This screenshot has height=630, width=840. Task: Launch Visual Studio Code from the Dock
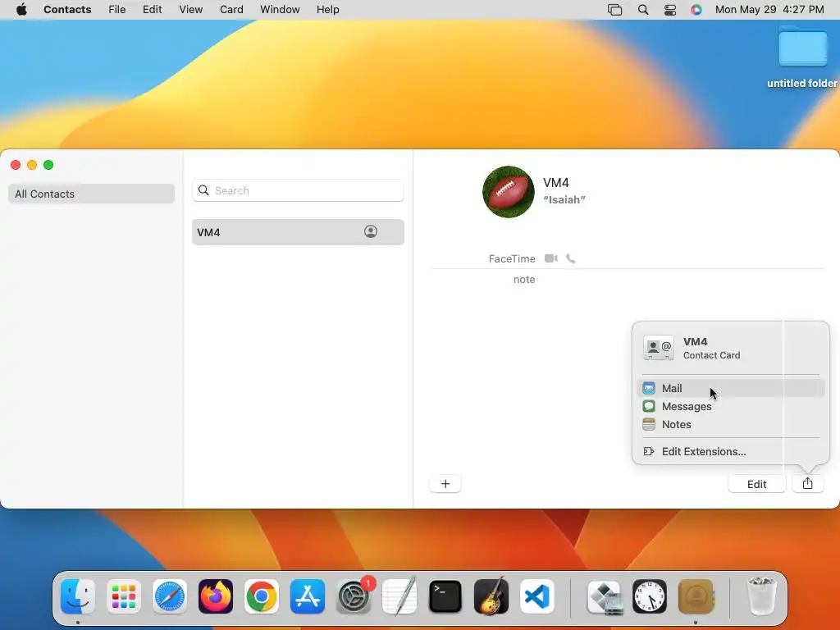[537, 596]
